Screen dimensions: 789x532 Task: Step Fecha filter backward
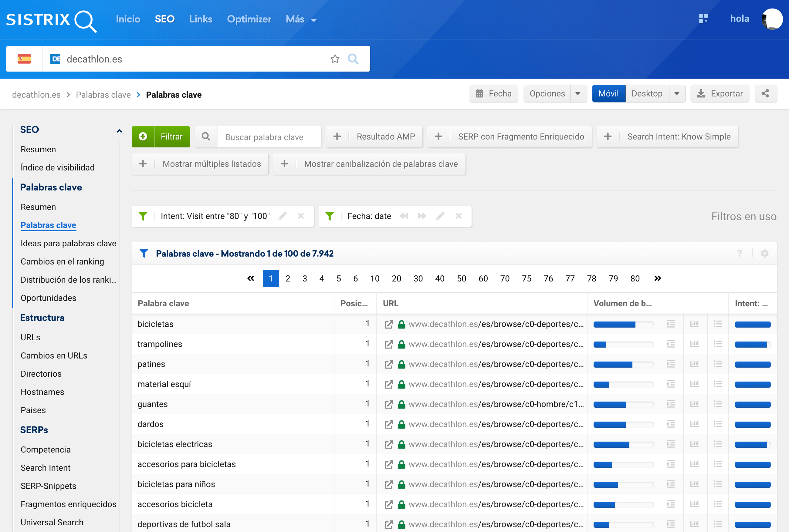coord(404,216)
